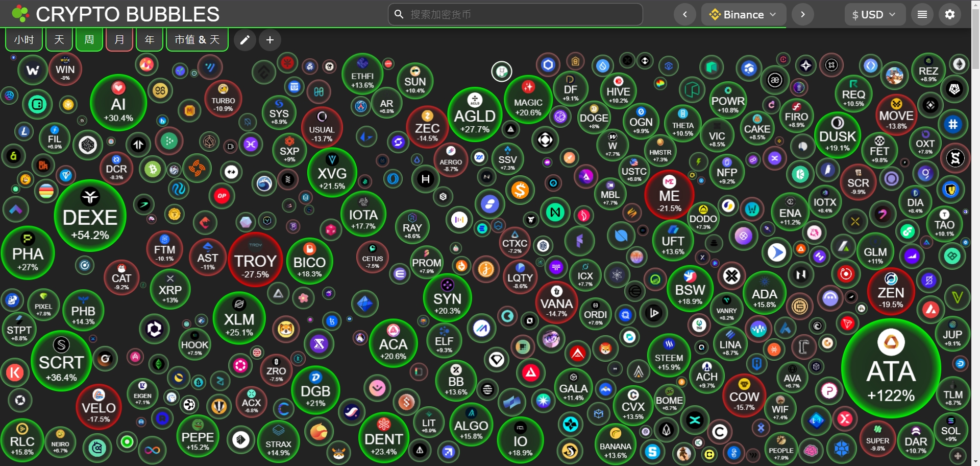This screenshot has height=466, width=980.
Task: Open the BSW +18.9% bubble
Action: pos(690,289)
